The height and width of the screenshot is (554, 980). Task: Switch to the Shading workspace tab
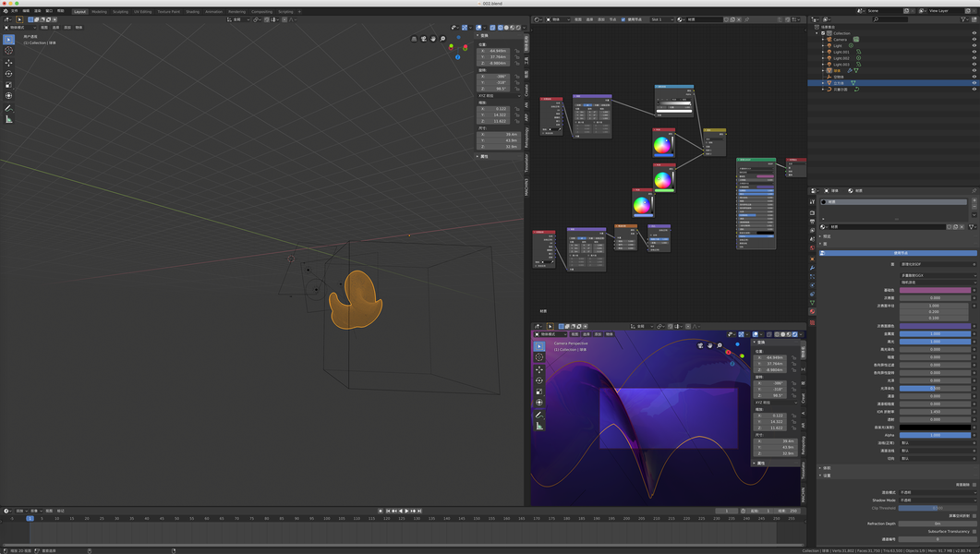click(x=192, y=11)
